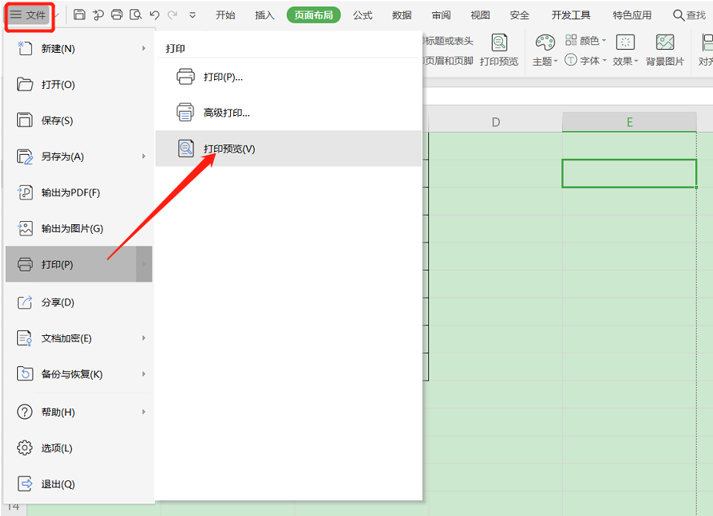
Task: Click the 文档加密(E) icon
Action: pyautogui.click(x=25, y=338)
